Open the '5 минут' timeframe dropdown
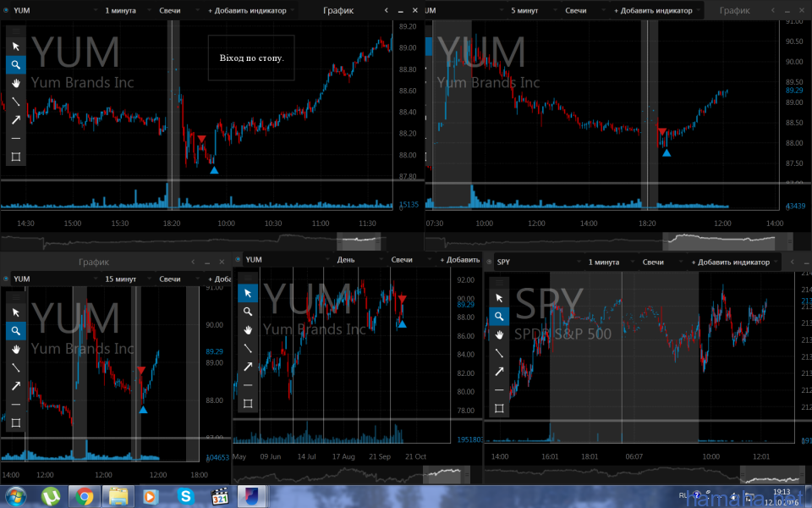 point(529,11)
